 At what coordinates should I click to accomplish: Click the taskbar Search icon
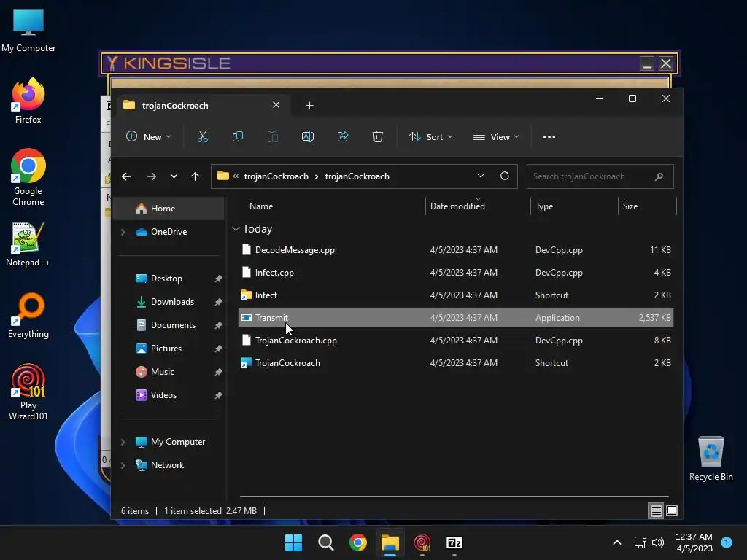(326, 542)
